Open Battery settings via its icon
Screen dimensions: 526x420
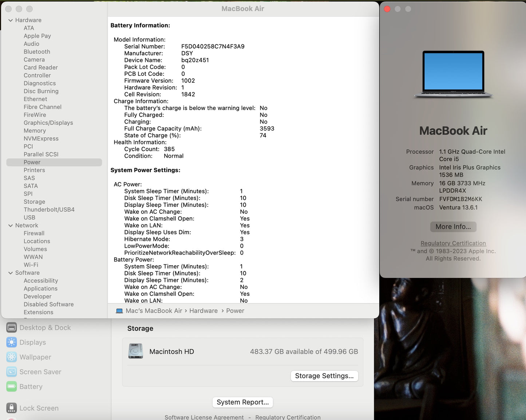pyautogui.click(x=12, y=386)
